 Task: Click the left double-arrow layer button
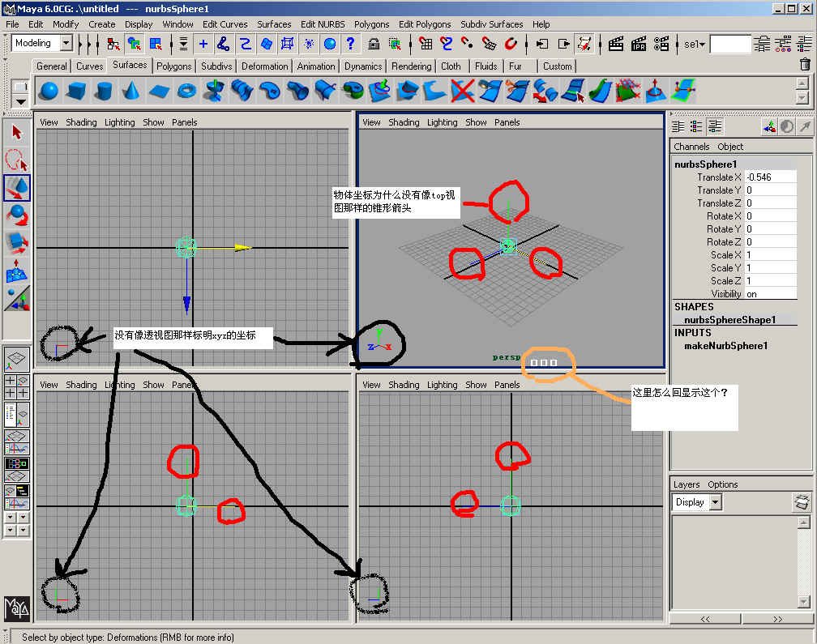click(705, 619)
